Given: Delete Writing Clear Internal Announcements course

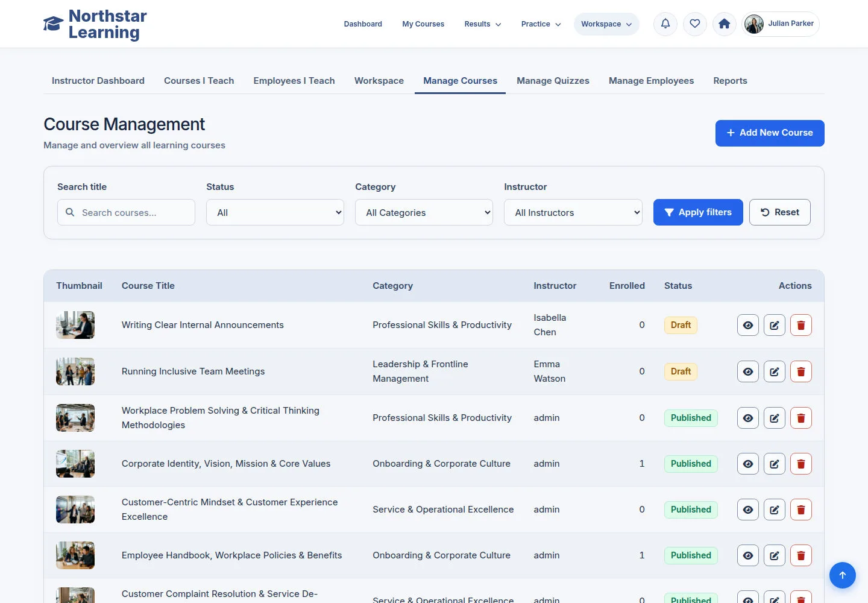Looking at the screenshot, I should click(801, 325).
